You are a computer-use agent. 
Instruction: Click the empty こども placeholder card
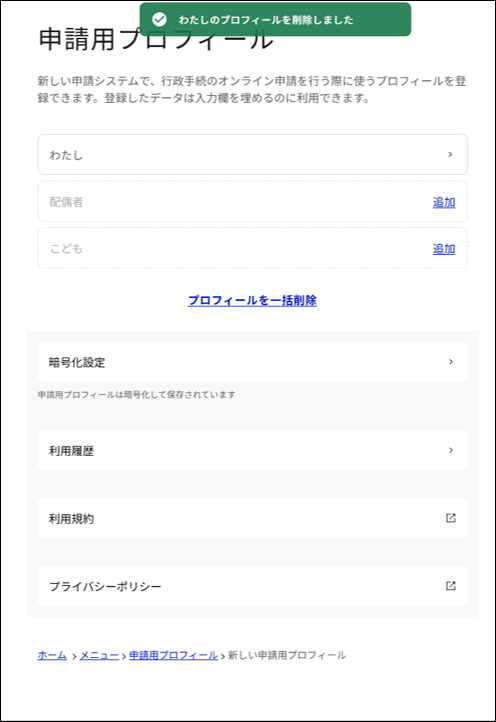252,248
